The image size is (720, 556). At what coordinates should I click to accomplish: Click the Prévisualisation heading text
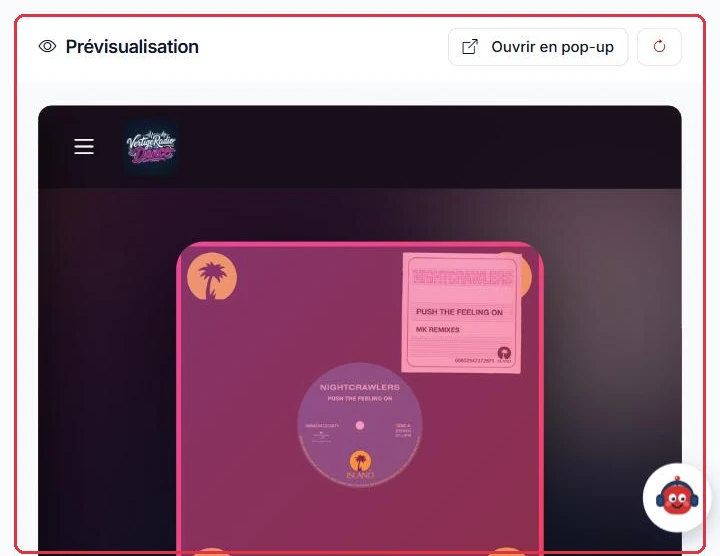(x=132, y=47)
